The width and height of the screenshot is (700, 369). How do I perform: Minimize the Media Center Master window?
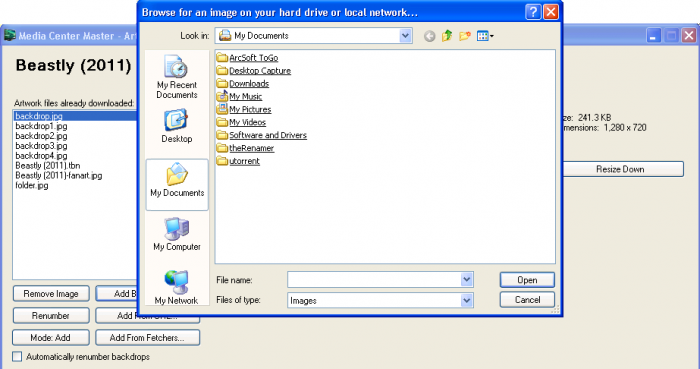point(654,36)
